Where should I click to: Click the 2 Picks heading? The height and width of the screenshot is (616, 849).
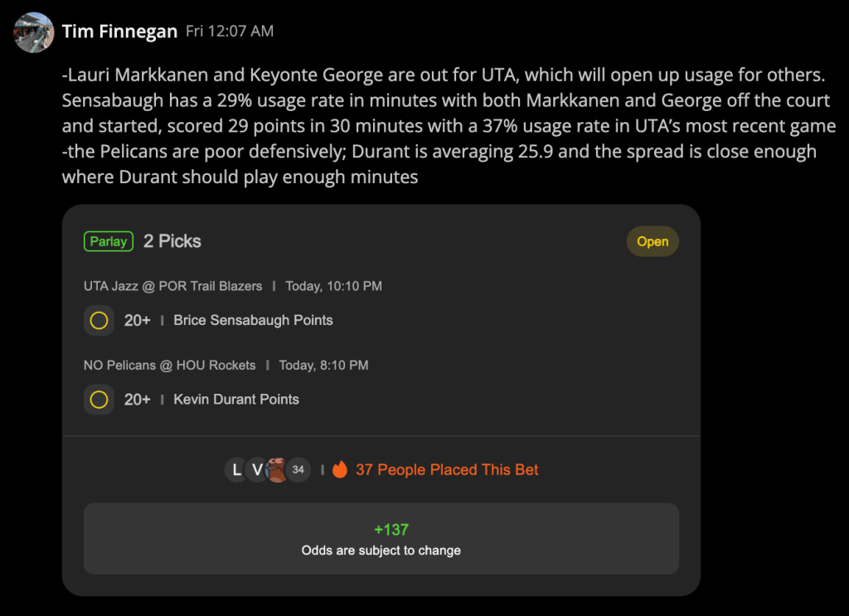(172, 241)
